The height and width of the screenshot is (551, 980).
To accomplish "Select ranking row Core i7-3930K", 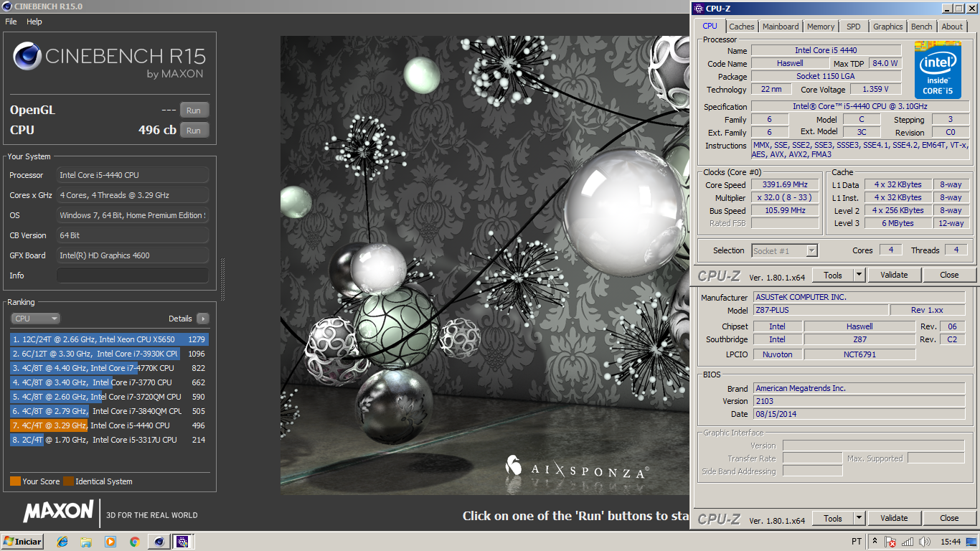I will point(109,354).
